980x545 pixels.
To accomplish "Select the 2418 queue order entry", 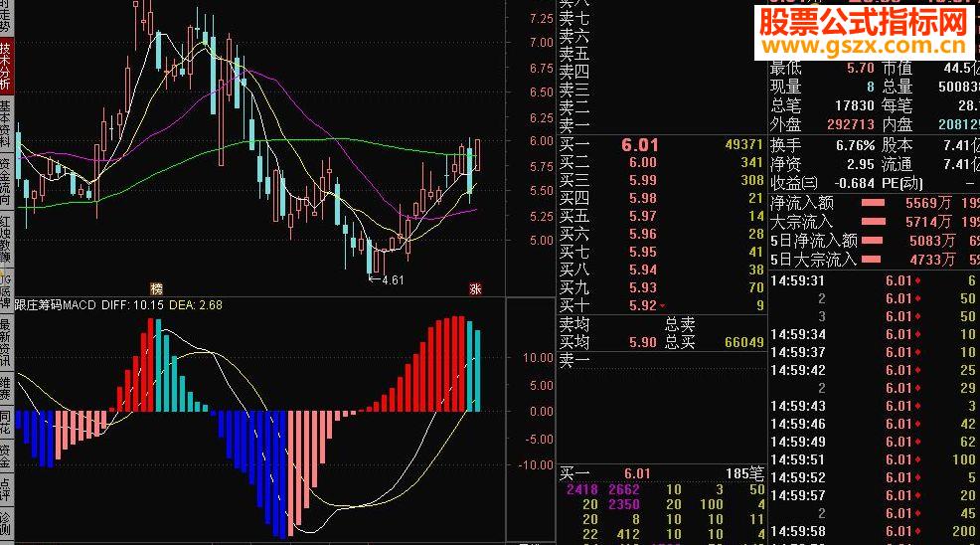I will [x=581, y=489].
